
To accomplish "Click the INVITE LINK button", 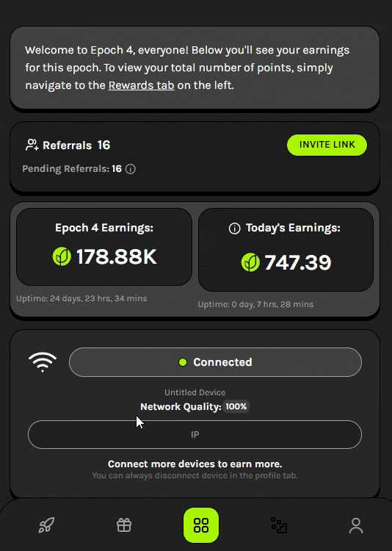I will (327, 145).
